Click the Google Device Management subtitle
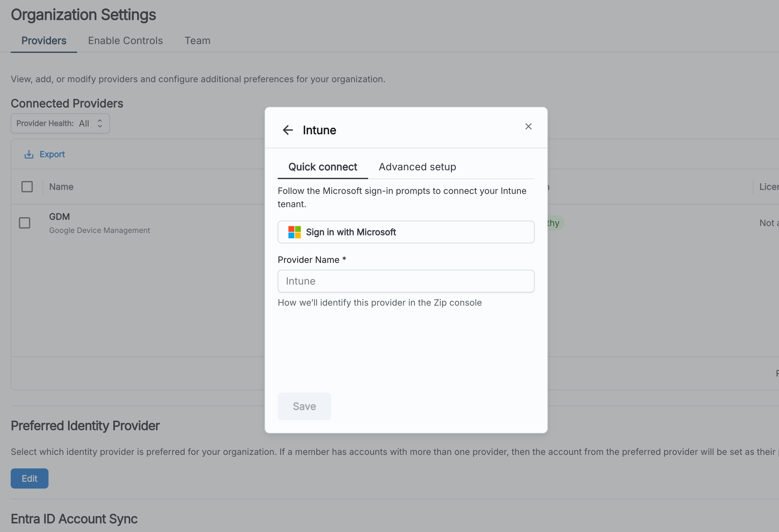This screenshot has height=532, width=779. [x=100, y=230]
